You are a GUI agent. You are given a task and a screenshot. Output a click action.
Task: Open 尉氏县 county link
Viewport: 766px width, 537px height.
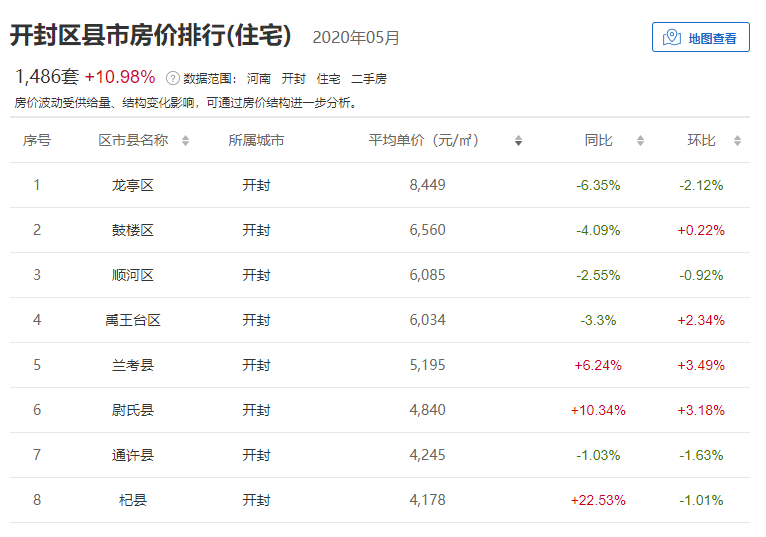tap(133, 410)
